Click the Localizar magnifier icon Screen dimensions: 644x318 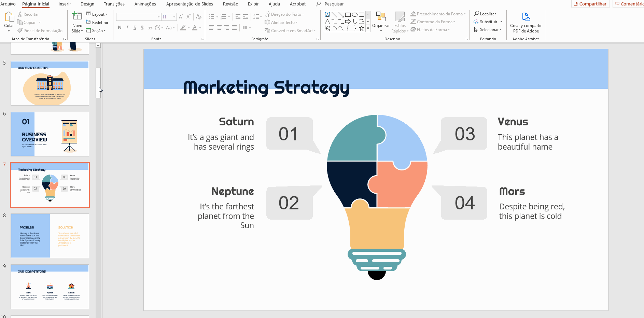point(476,14)
